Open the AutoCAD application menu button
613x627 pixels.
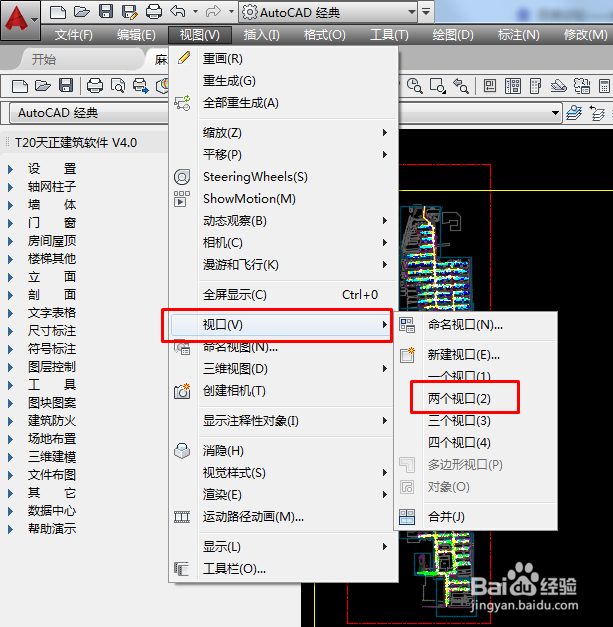(x=20, y=20)
